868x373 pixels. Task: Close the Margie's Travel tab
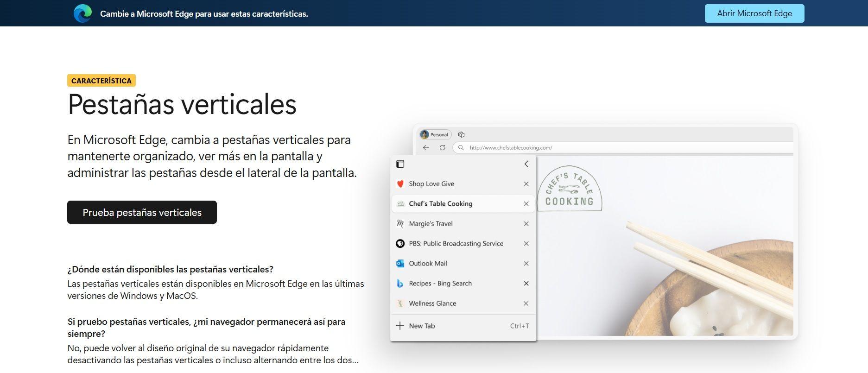(526, 224)
